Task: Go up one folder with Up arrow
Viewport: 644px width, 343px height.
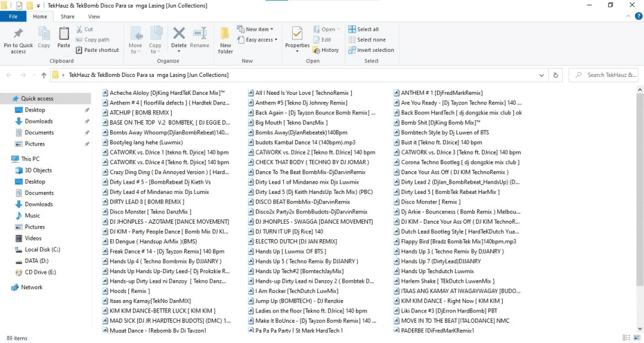Action: 44,75
